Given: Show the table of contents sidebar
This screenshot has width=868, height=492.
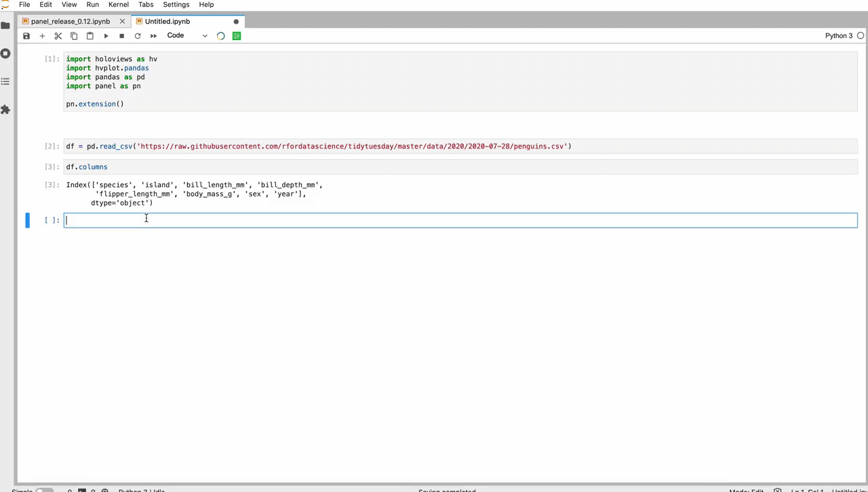Looking at the screenshot, I should [x=6, y=81].
